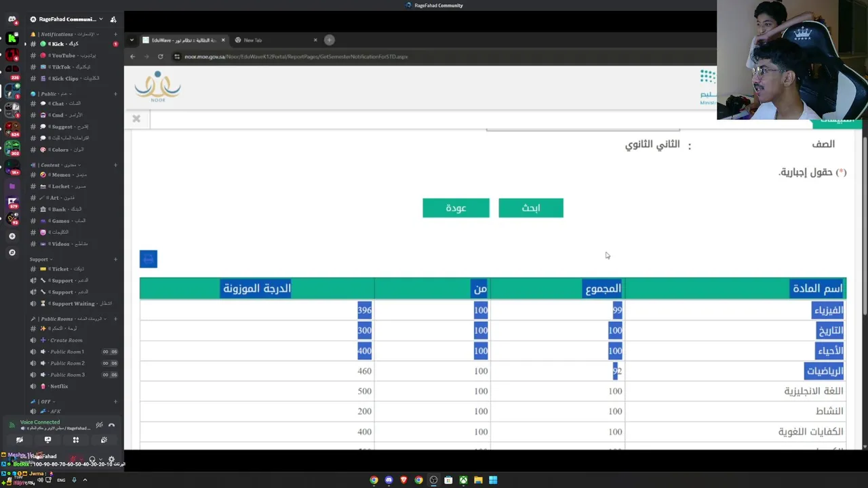The height and width of the screenshot is (488, 868).
Task: Open Discord direct messages home icon
Action: coord(12,19)
